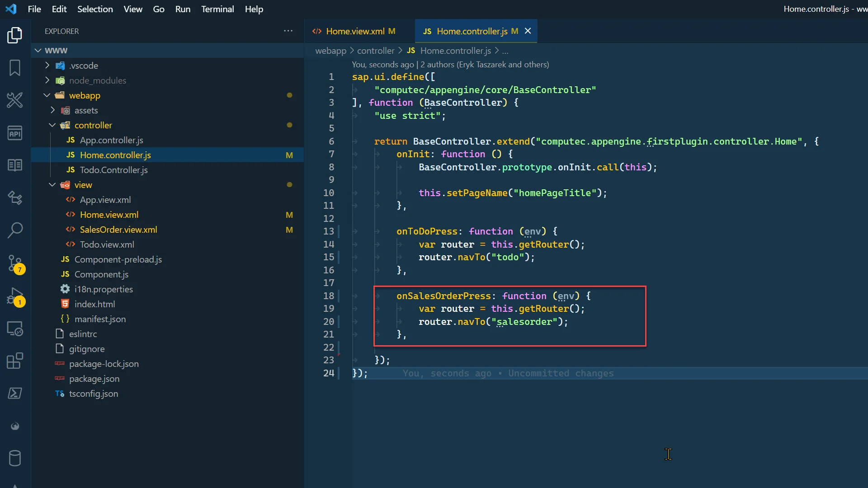868x488 pixels.
Task: Open the API sidebar icon
Action: [x=15, y=133]
